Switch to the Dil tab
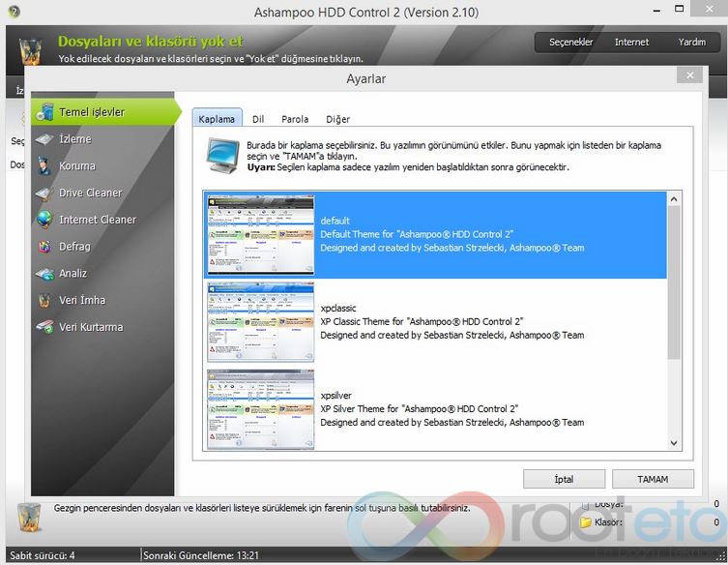This screenshot has width=728, height=565. (258, 119)
